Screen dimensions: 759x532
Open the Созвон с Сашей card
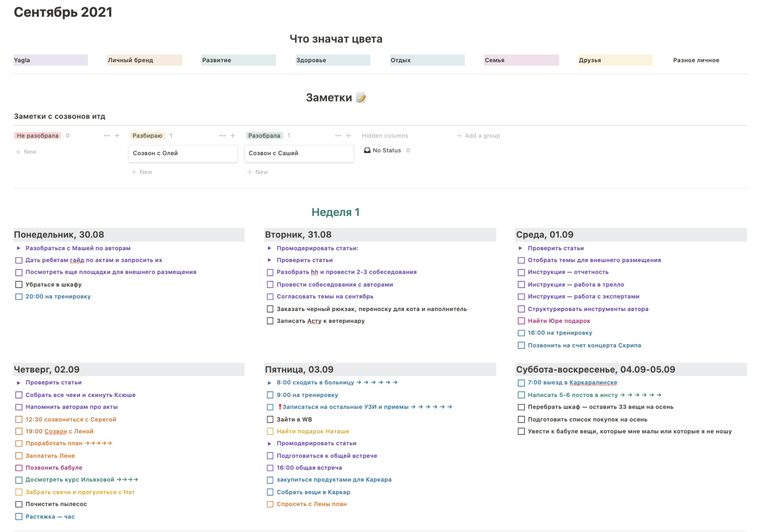(x=298, y=153)
